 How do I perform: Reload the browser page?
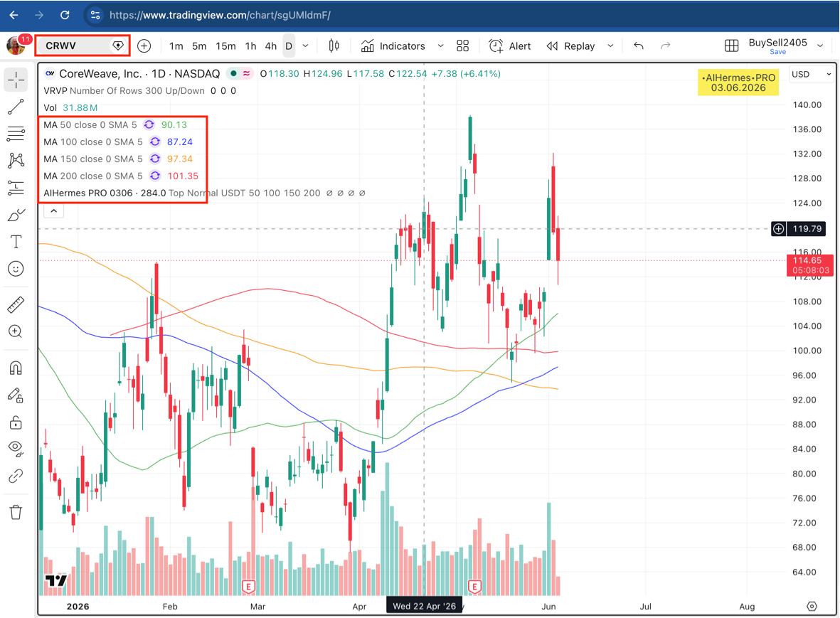pos(65,15)
